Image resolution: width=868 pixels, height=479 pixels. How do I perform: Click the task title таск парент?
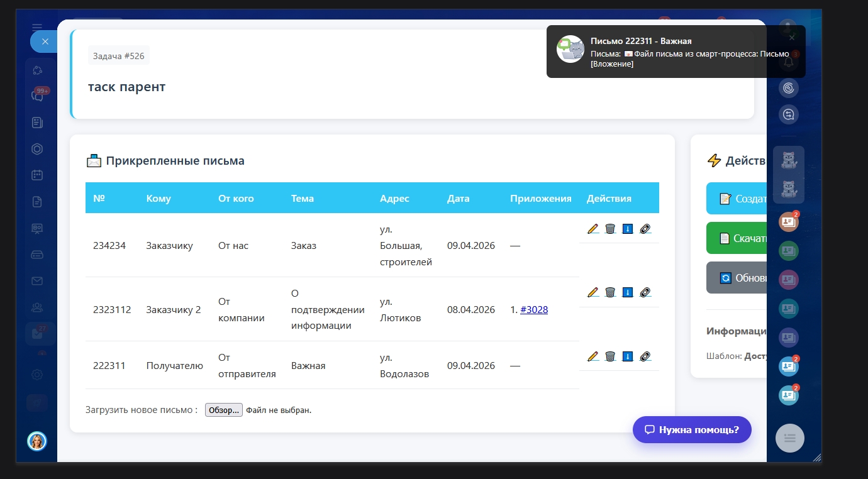[x=126, y=87]
